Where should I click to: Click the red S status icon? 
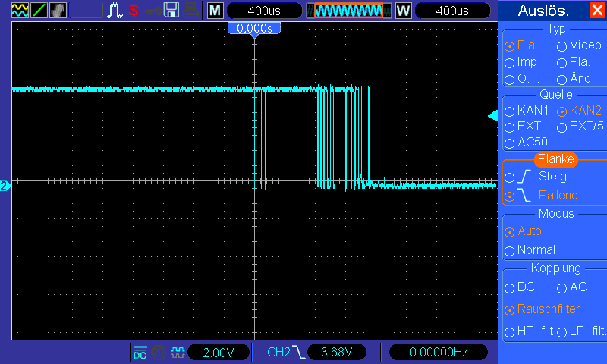[134, 11]
